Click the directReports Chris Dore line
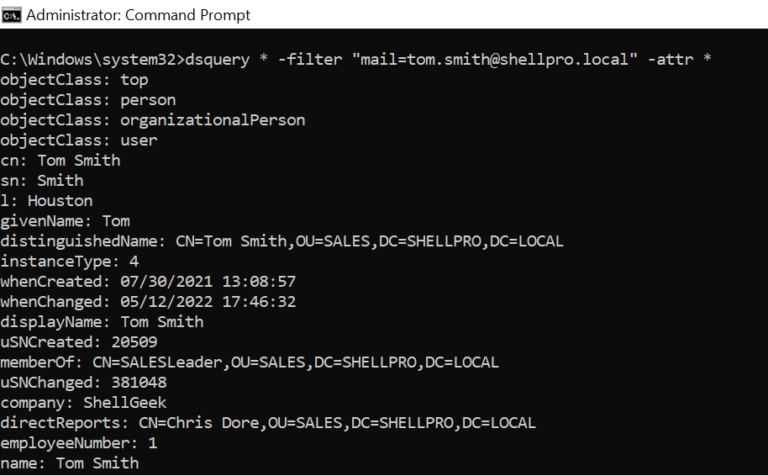The image size is (768, 476). point(268,423)
